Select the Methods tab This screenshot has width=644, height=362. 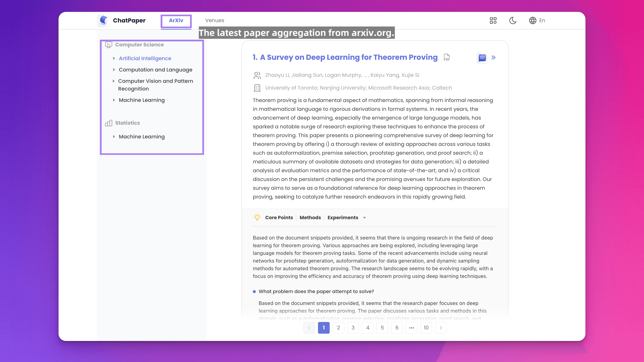310,217
